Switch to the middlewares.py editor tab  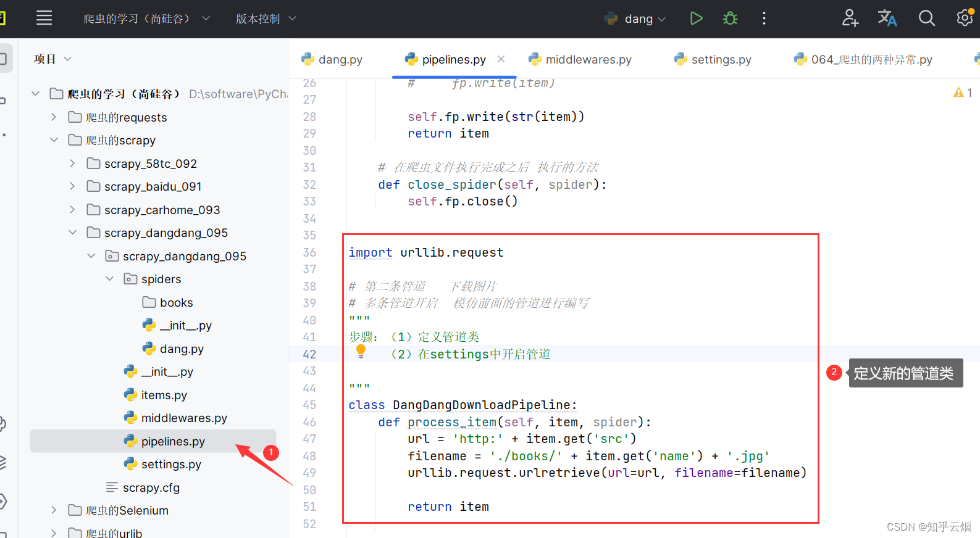580,59
